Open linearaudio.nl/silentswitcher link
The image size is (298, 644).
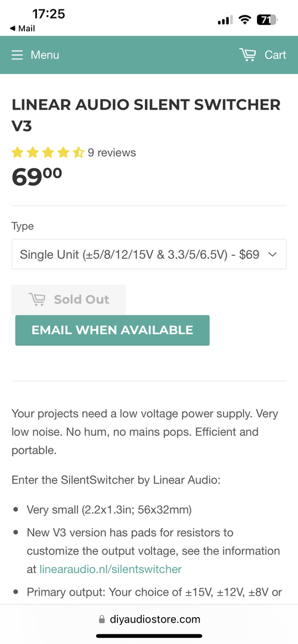pyautogui.click(x=110, y=569)
